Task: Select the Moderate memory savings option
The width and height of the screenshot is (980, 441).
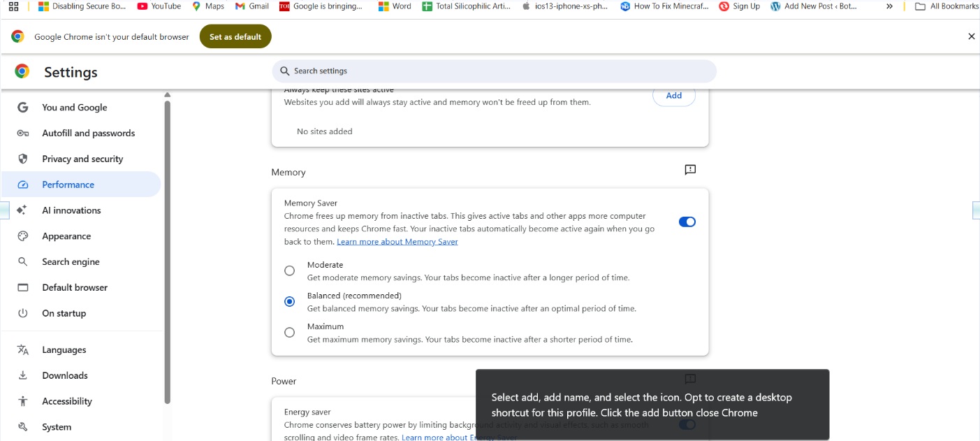Action: [x=289, y=270]
